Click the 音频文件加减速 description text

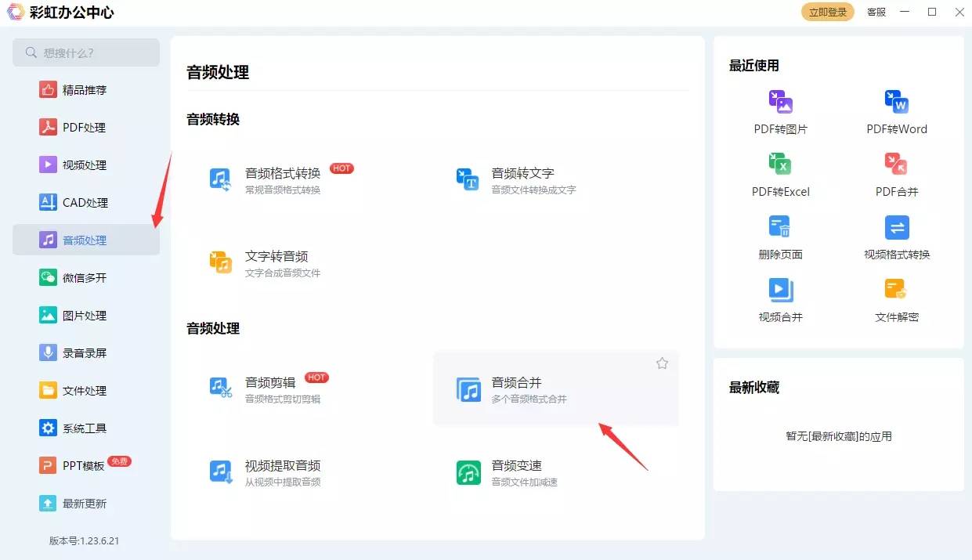[524, 482]
